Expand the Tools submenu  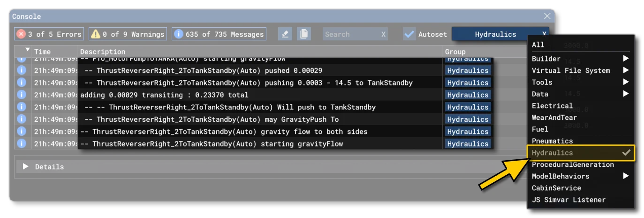pyautogui.click(x=581, y=82)
